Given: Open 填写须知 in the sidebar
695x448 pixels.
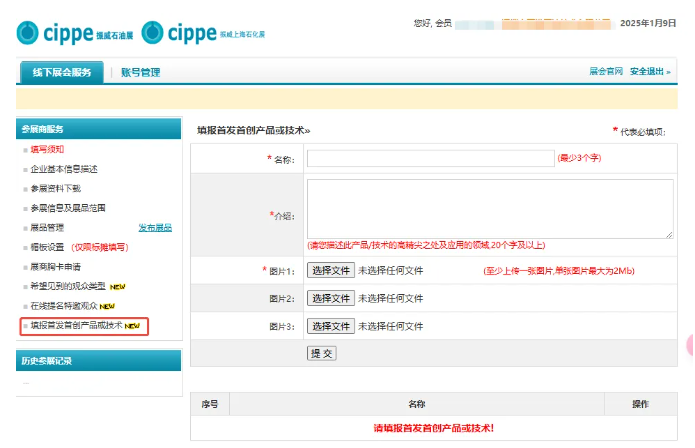Looking at the screenshot, I should click(47, 149).
